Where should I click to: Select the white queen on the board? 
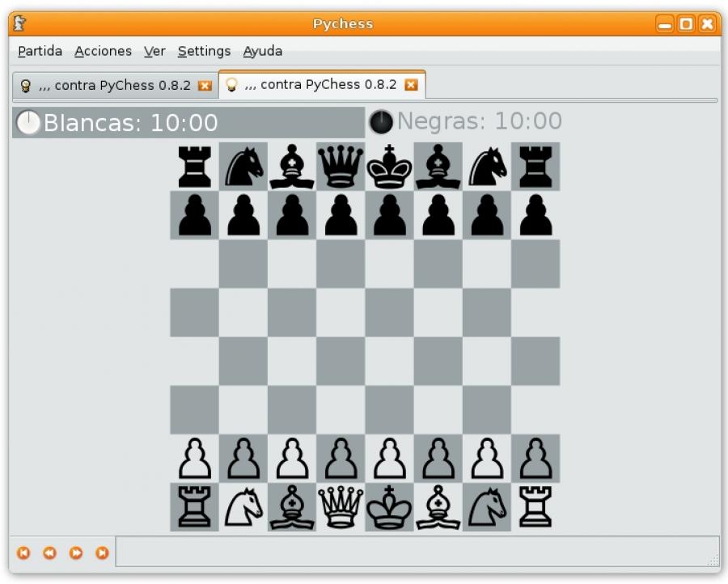pos(341,508)
